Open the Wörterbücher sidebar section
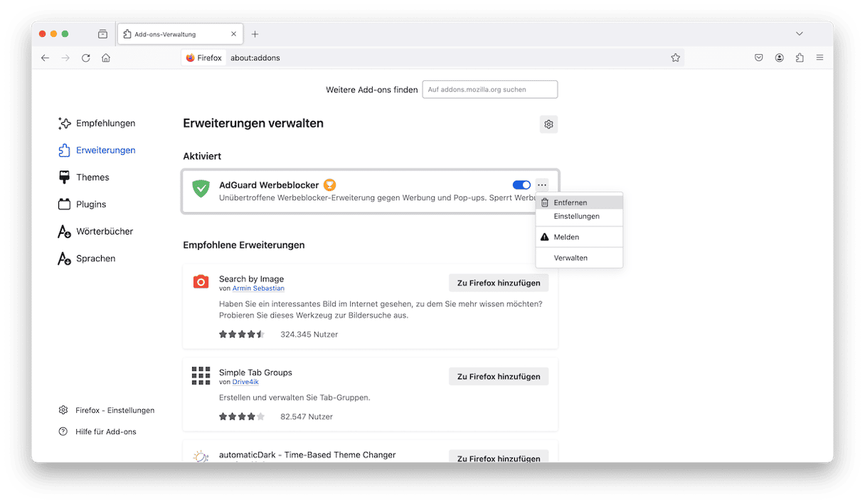Viewport: 865px width, 504px height. pyautogui.click(x=96, y=232)
